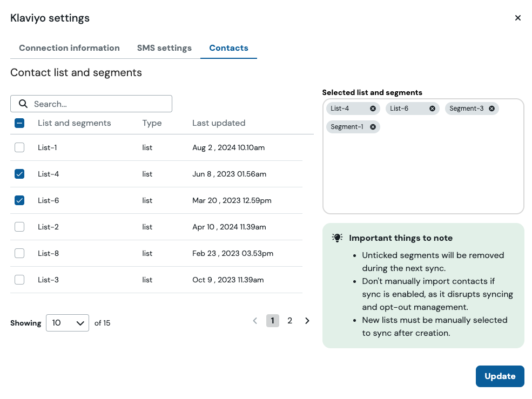
Task: Switch to SMS settings tab
Action: (164, 48)
